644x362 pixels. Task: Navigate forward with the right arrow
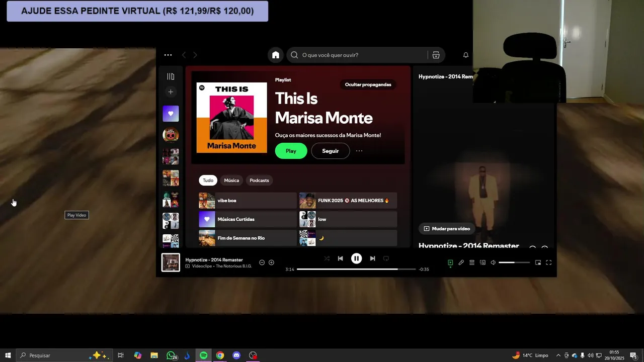click(x=195, y=55)
